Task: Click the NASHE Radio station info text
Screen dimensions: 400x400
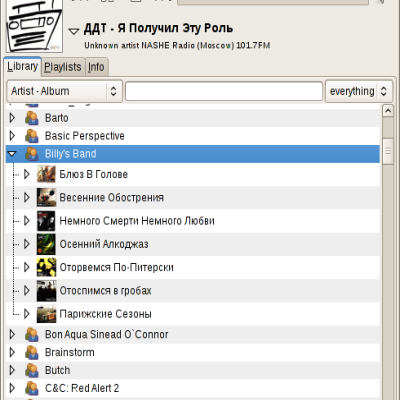Action: pos(177,45)
